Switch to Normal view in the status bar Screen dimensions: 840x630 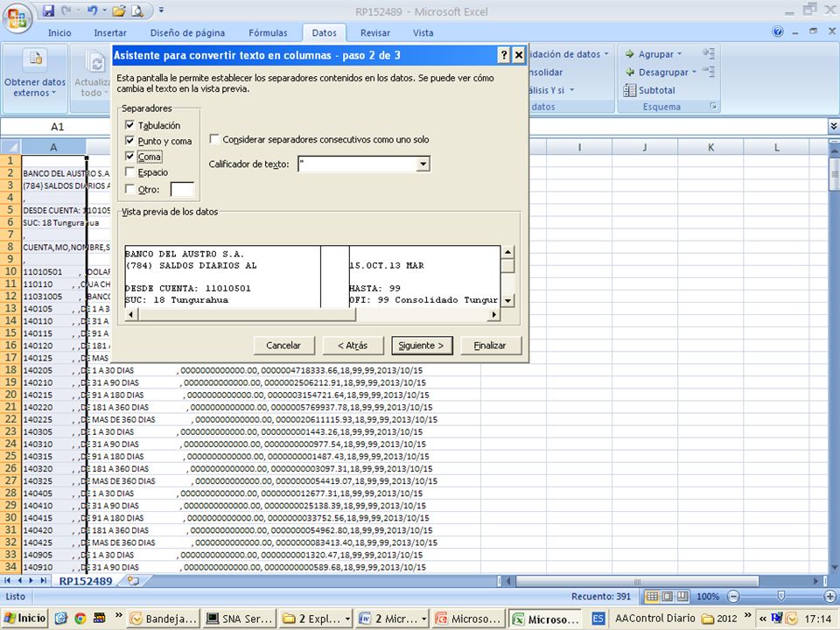click(x=652, y=596)
